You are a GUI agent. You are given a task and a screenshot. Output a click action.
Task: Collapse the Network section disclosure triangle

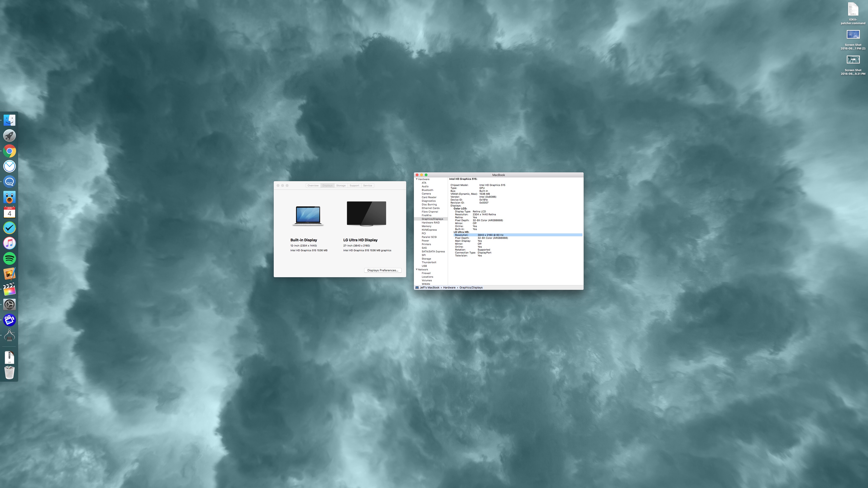click(416, 270)
